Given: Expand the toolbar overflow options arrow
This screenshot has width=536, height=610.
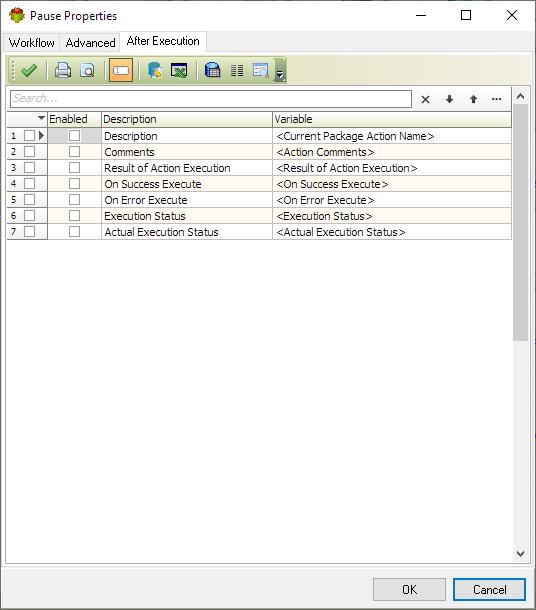Looking at the screenshot, I should (280, 70).
